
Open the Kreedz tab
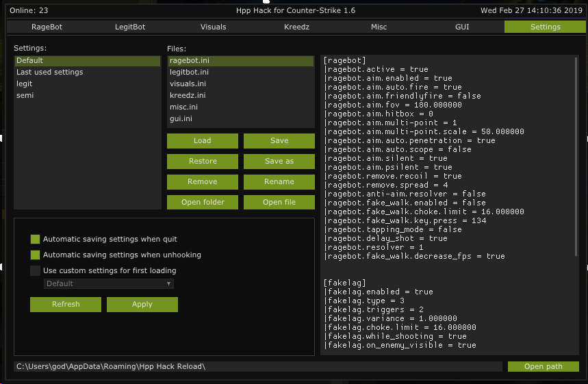point(296,27)
